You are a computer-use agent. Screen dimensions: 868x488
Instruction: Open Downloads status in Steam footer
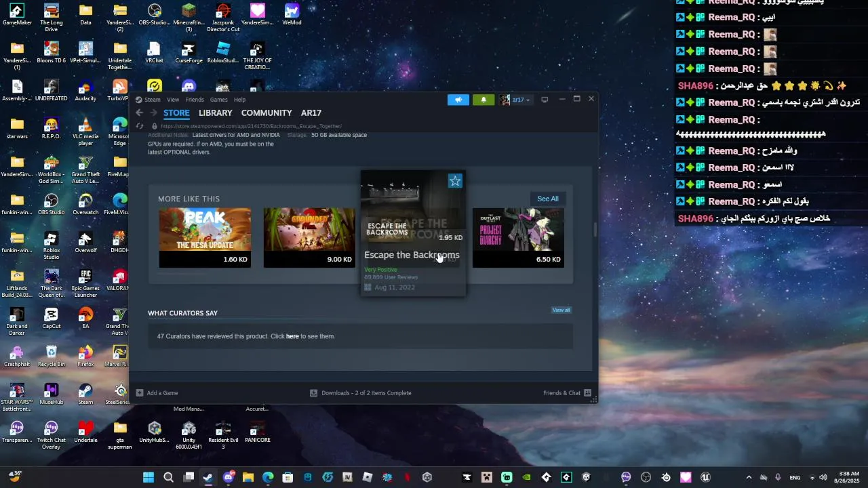pos(361,393)
